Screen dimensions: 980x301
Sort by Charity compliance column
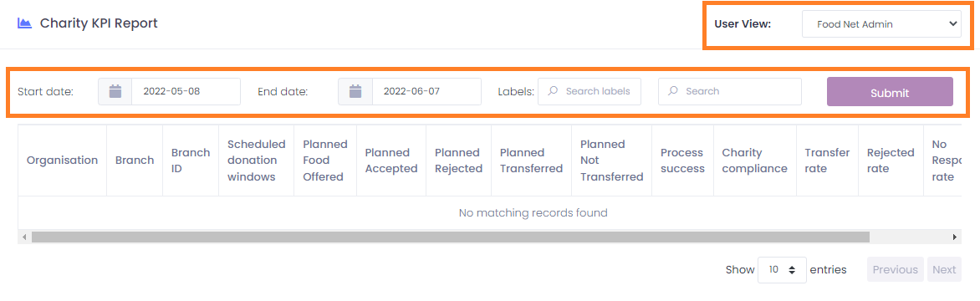754,161
